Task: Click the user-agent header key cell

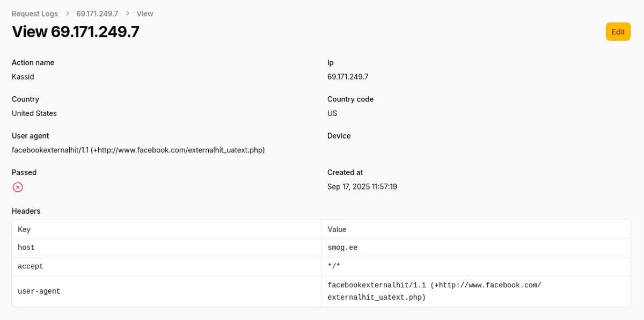Action: pos(39,291)
